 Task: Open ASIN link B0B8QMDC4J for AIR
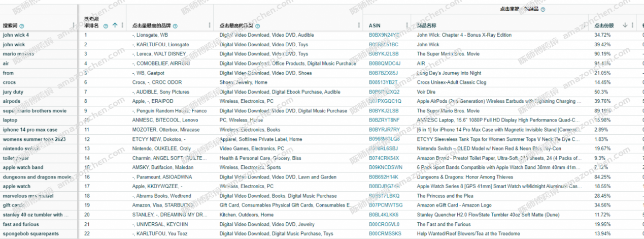click(385, 64)
